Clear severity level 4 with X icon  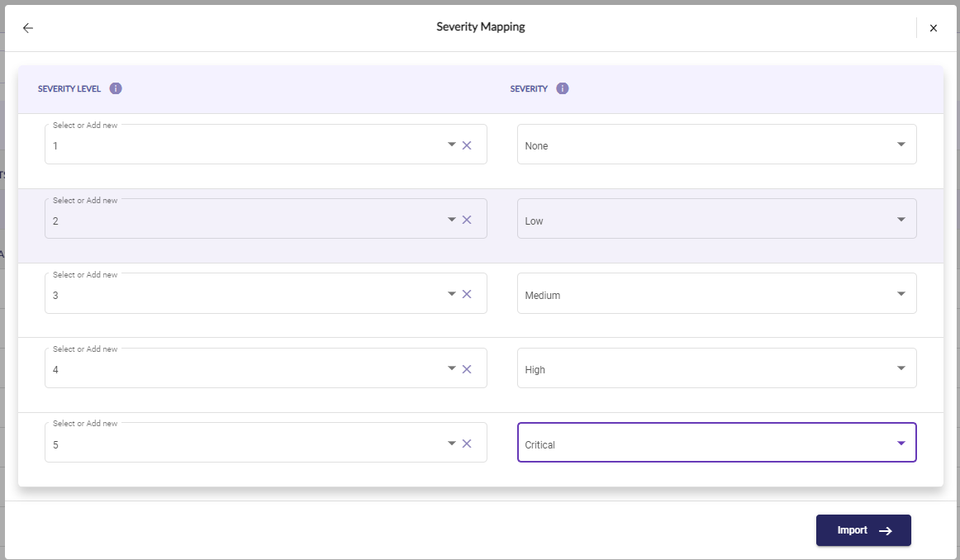(x=467, y=369)
